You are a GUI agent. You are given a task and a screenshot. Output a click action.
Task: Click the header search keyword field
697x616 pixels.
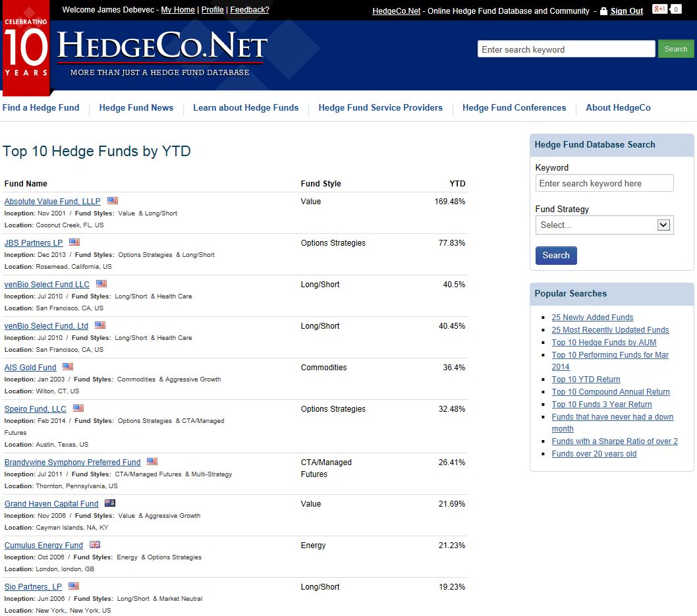point(567,49)
